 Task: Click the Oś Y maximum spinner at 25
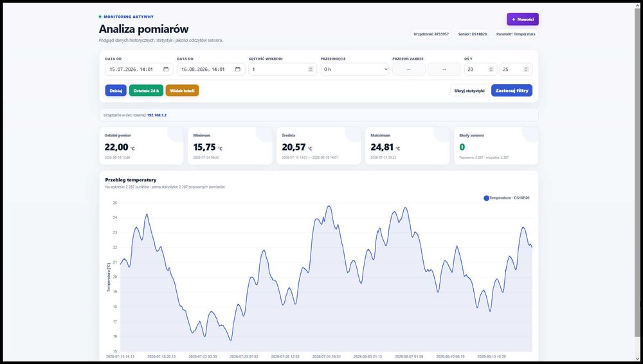(526, 69)
